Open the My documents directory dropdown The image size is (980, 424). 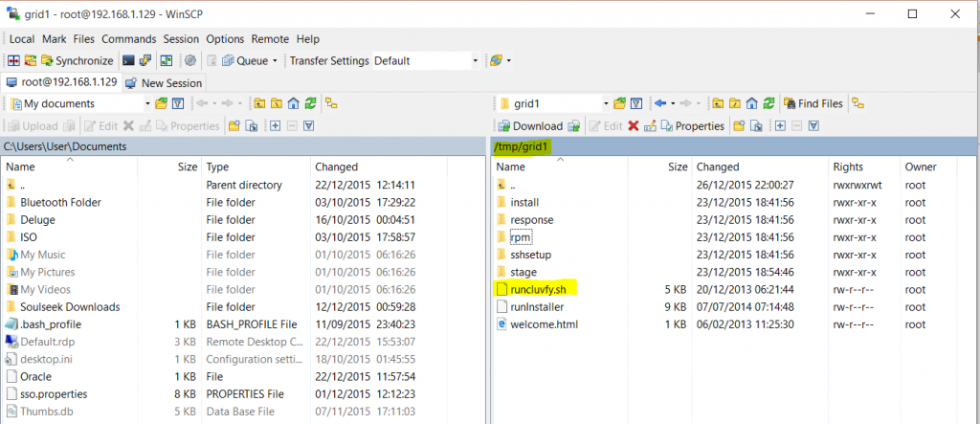147,103
